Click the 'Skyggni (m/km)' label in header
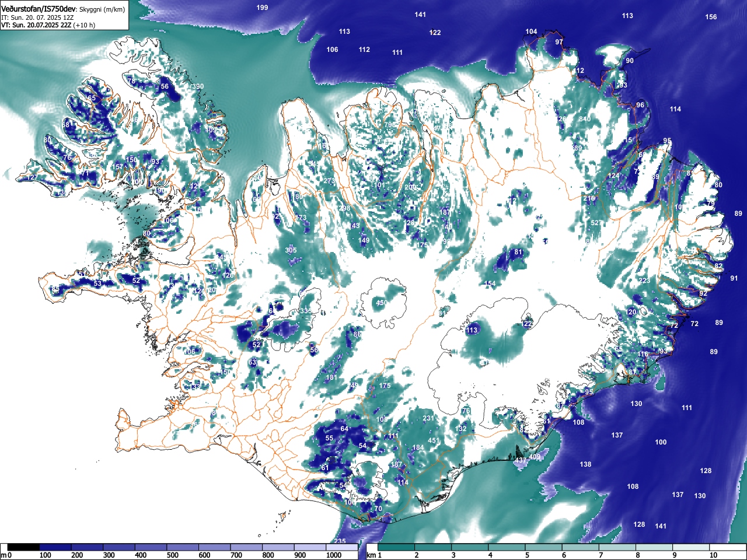The image size is (747, 560). tap(102, 10)
